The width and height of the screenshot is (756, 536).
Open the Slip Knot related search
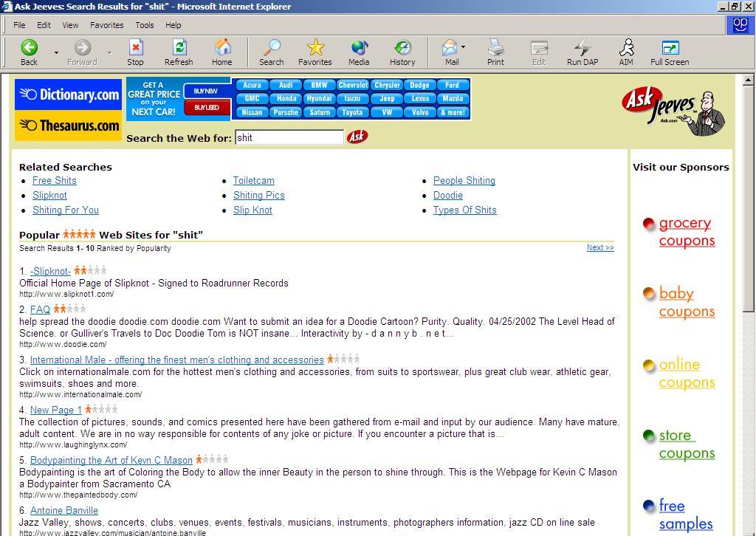tap(252, 210)
